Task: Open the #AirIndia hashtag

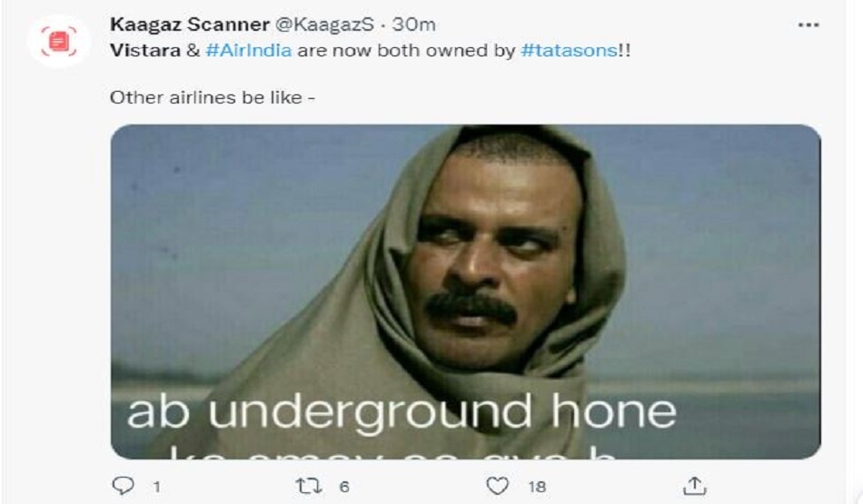Action: 248,50
